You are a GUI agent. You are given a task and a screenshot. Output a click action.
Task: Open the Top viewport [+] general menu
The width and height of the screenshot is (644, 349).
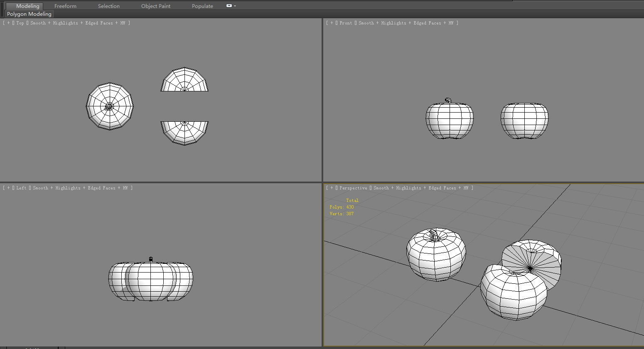pos(8,23)
